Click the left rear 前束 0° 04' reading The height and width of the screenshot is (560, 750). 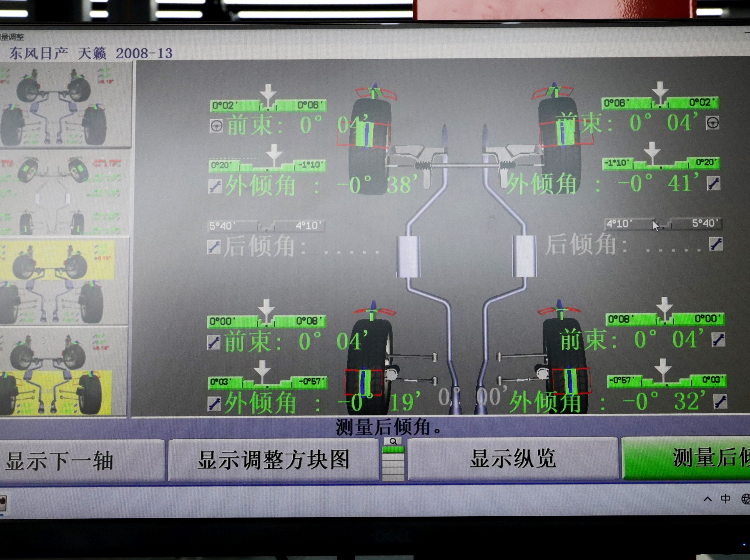pos(296,341)
